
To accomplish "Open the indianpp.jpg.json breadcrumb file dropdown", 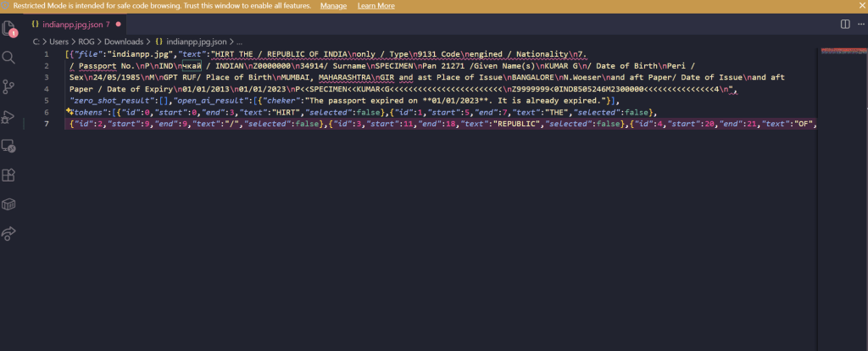I will point(197,41).
